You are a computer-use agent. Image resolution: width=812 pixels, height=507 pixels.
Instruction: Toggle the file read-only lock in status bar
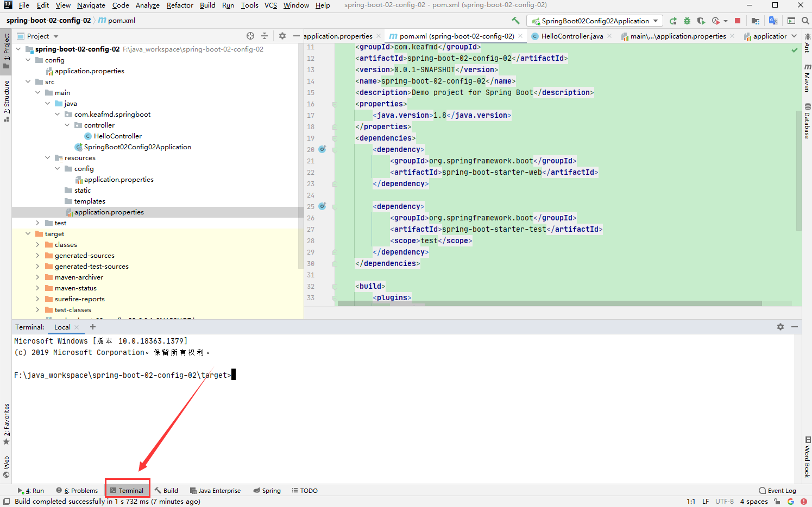[777, 502]
